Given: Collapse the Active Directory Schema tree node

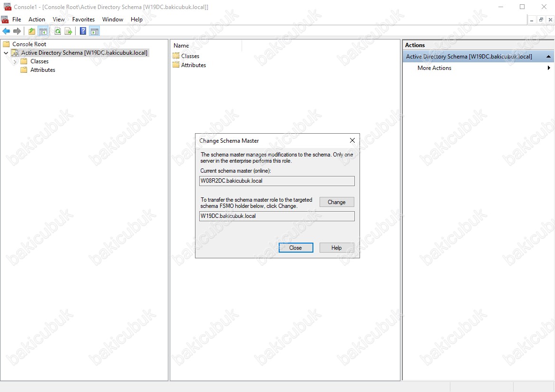Looking at the screenshot, I should [x=6, y=53].
